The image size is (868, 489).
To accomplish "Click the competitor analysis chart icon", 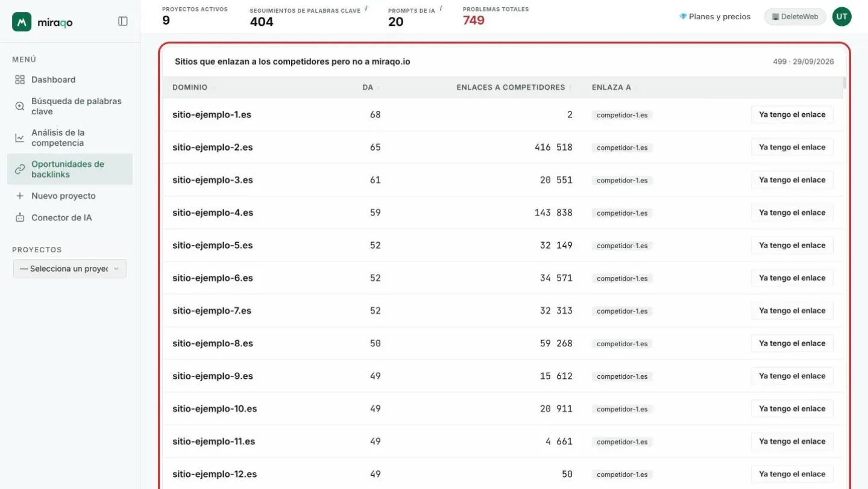I will pos(20,138).
